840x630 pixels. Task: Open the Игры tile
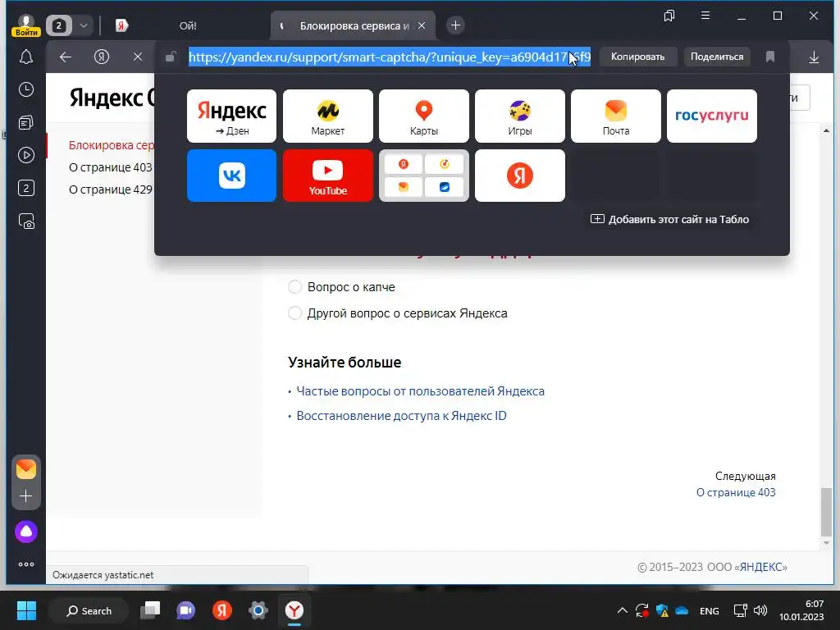(519, 116)
